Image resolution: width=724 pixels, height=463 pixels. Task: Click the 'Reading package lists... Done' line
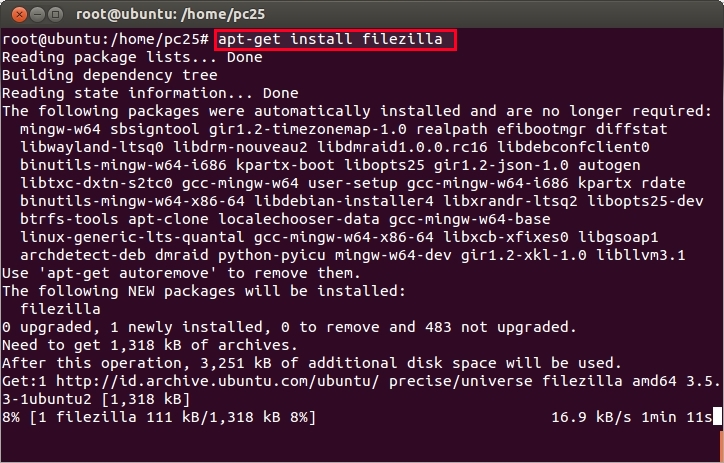[132, 58]
